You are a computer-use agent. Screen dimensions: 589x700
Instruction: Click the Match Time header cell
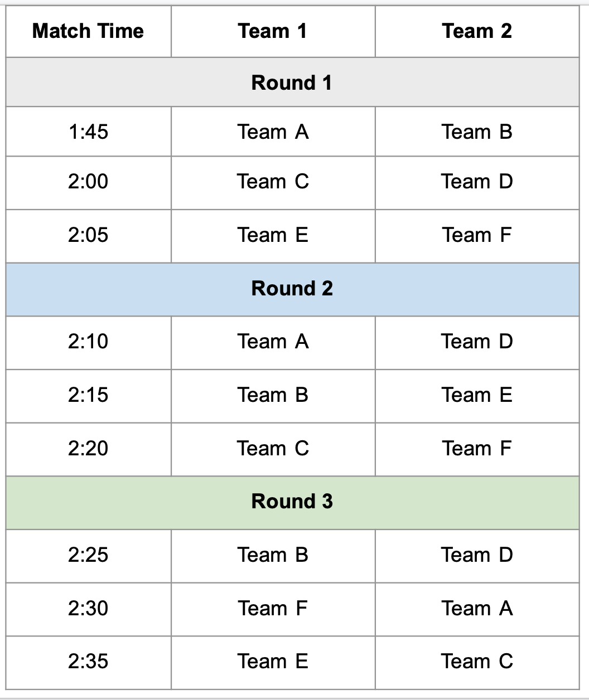(88, 31)
